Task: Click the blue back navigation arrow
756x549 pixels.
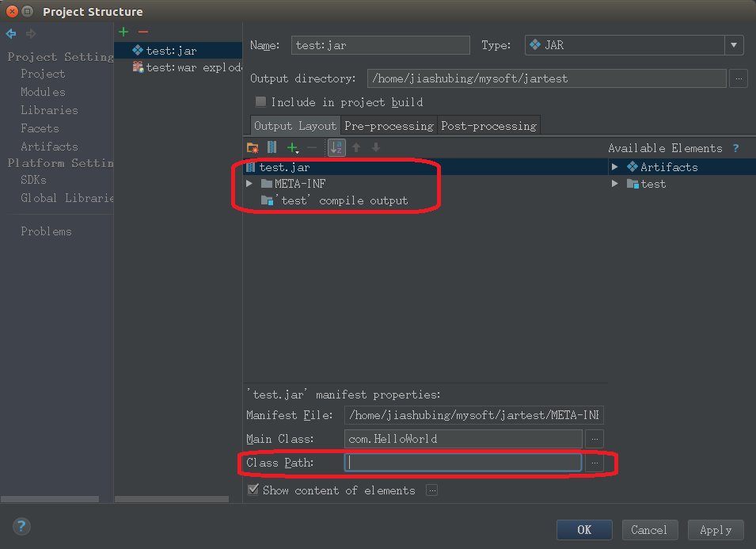Action: (11, 33)
